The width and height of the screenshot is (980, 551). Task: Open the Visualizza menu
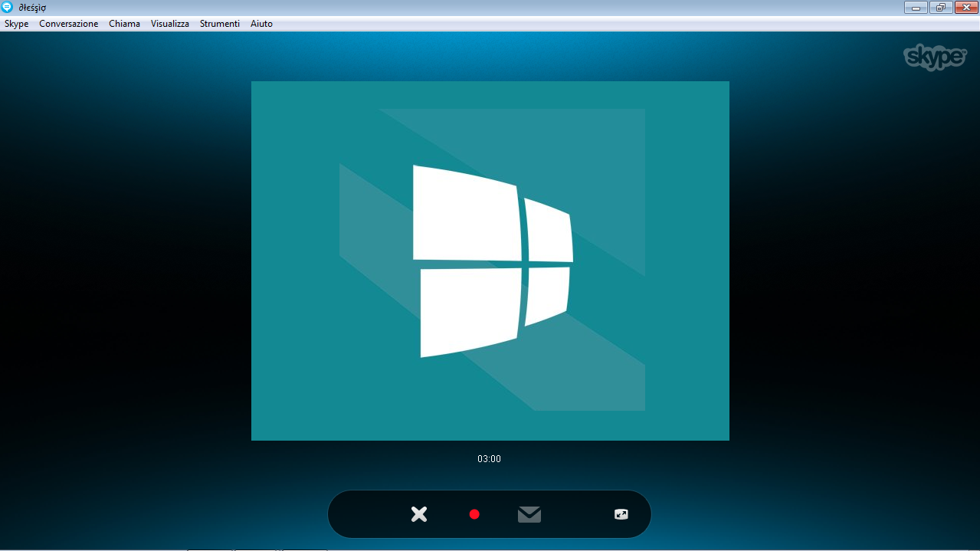pos(170,24)
